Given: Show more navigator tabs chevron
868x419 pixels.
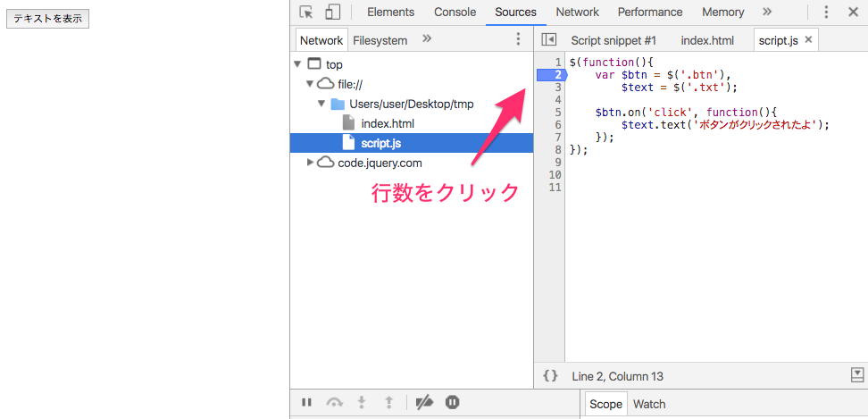Looking at the screenshot, I should (x=426, y=38).
